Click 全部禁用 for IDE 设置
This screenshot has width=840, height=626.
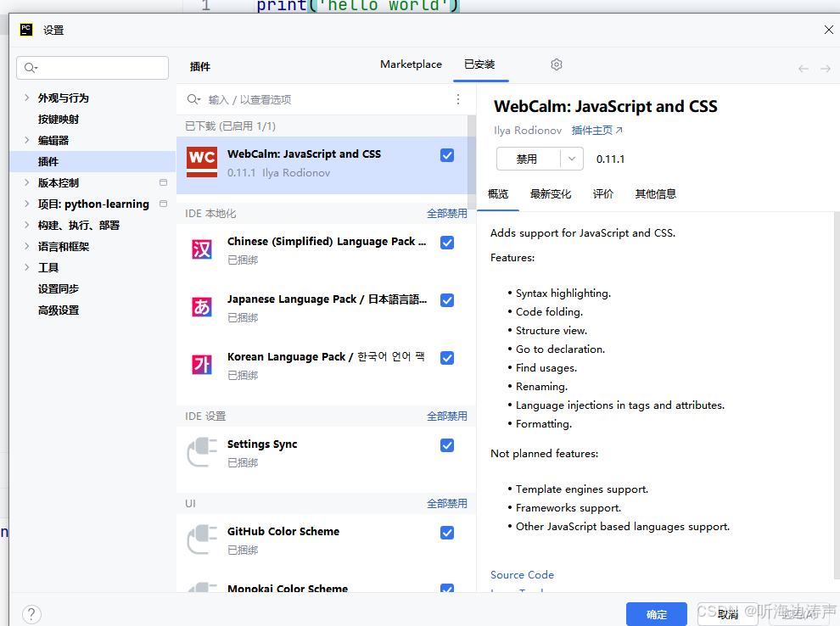(x=447, y=416)
